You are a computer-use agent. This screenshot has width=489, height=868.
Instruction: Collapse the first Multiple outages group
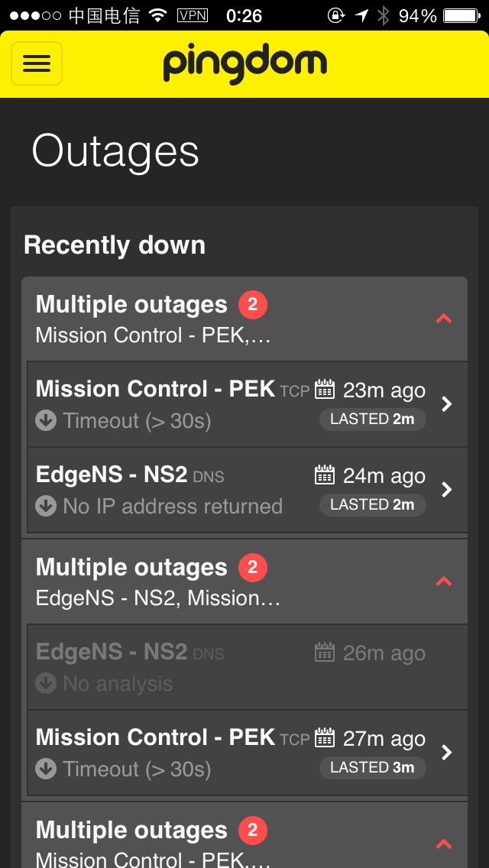point(443,319)
